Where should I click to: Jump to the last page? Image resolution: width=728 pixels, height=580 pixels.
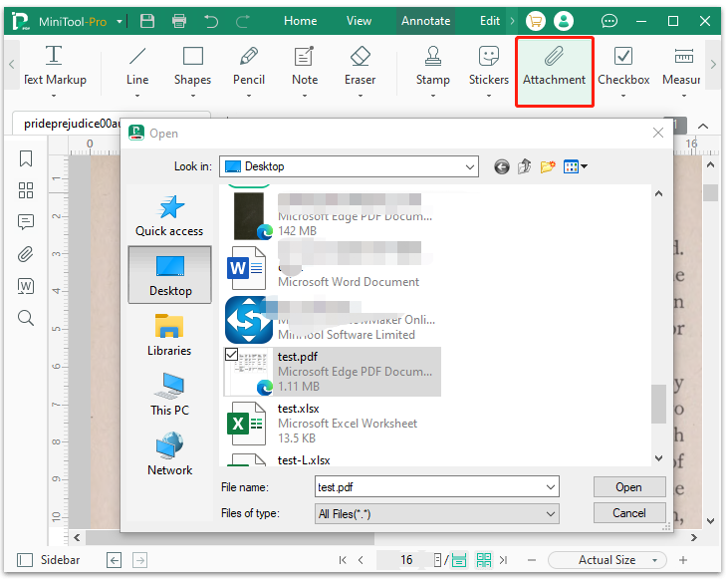coord(504,560)
